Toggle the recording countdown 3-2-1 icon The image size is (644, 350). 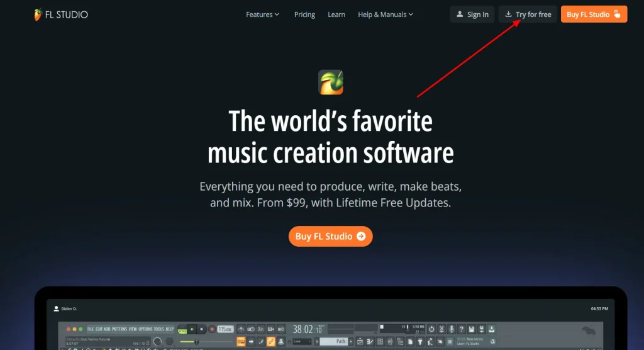pyautogui.click(x=261, y=329)
